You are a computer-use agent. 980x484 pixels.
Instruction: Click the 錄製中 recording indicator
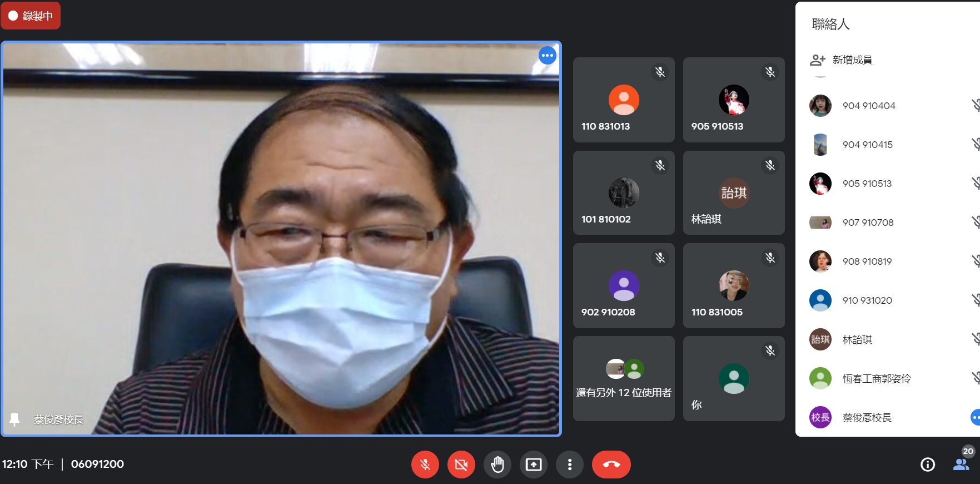coord(31,16)
